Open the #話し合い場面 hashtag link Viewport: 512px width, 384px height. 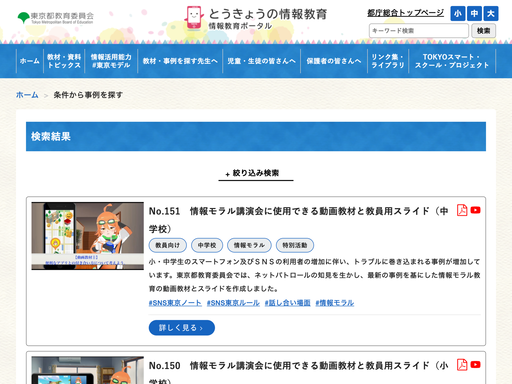coord(288,303)
